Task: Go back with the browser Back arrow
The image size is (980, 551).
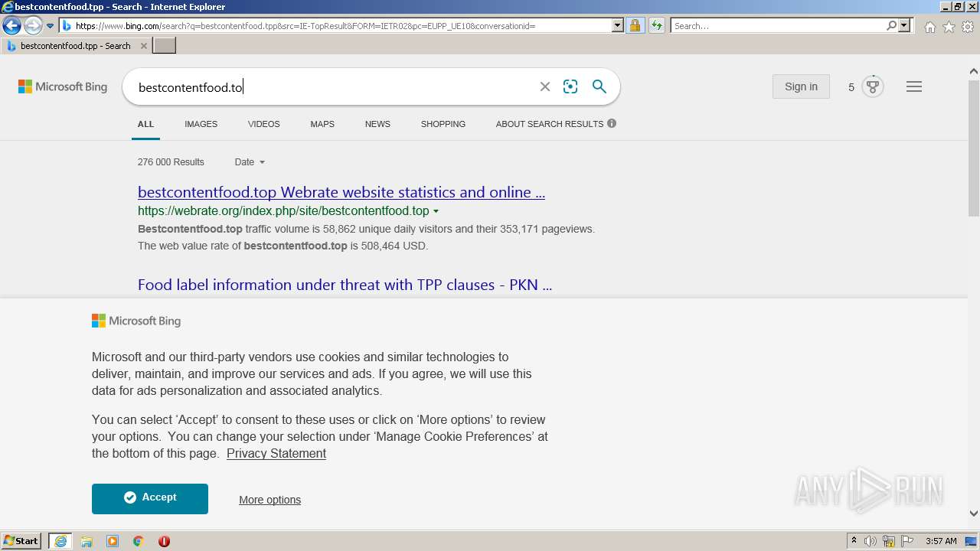Action: pyautogui.click(x=11, y=26)
